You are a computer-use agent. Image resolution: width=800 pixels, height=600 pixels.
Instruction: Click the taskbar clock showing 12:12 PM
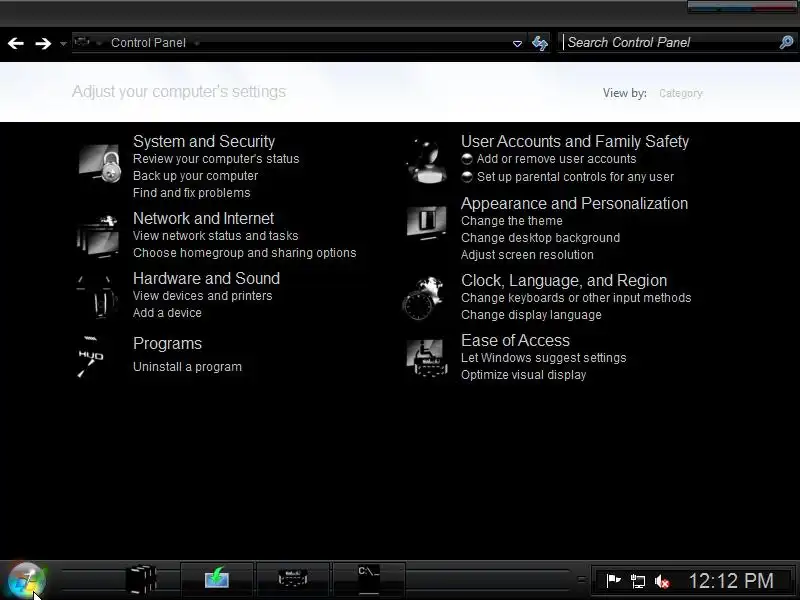coord(731,581)
